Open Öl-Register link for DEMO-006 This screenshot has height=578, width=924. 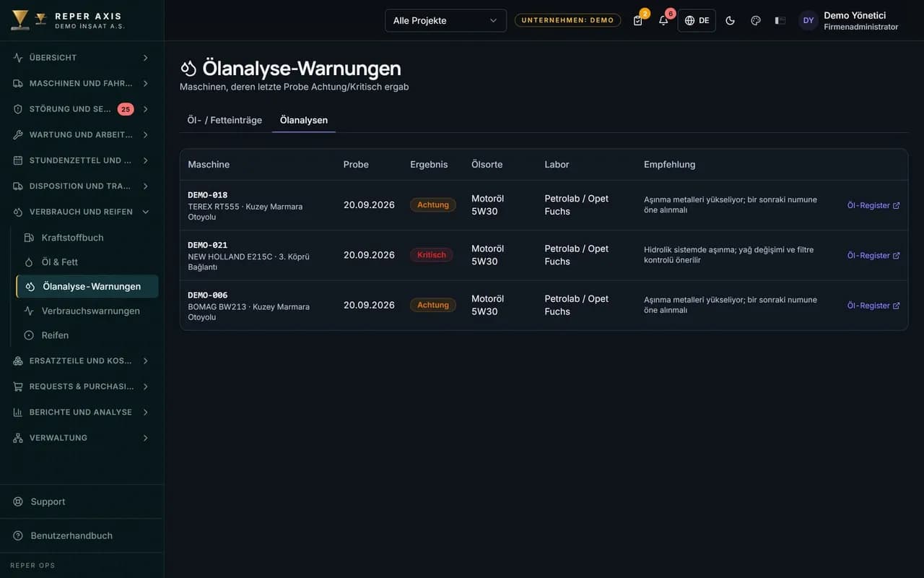873,306
